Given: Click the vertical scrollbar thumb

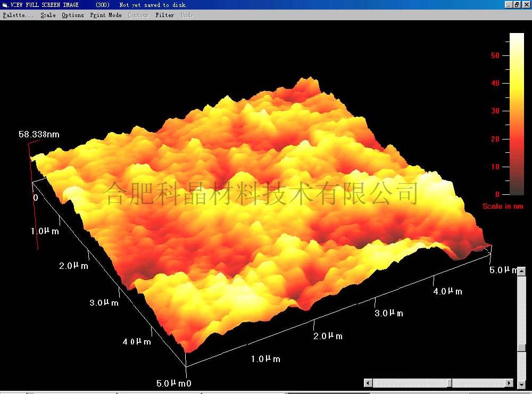Looking at the screenshot, I should point(522,347).
